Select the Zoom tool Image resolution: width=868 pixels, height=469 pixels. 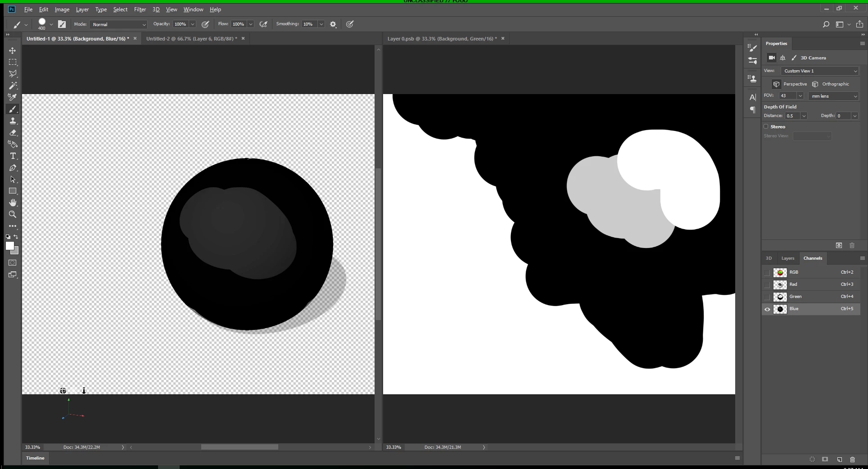coord(13,214)
